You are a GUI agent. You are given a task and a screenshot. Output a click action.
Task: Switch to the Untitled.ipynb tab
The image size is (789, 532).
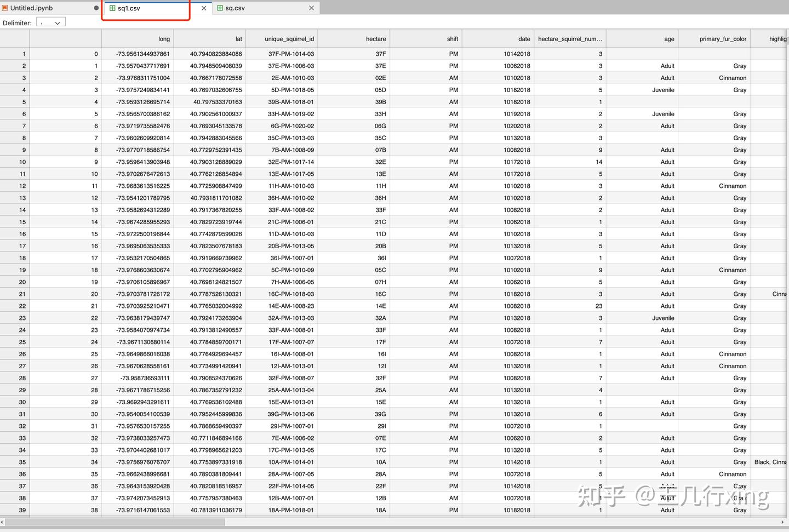(44, 8)
